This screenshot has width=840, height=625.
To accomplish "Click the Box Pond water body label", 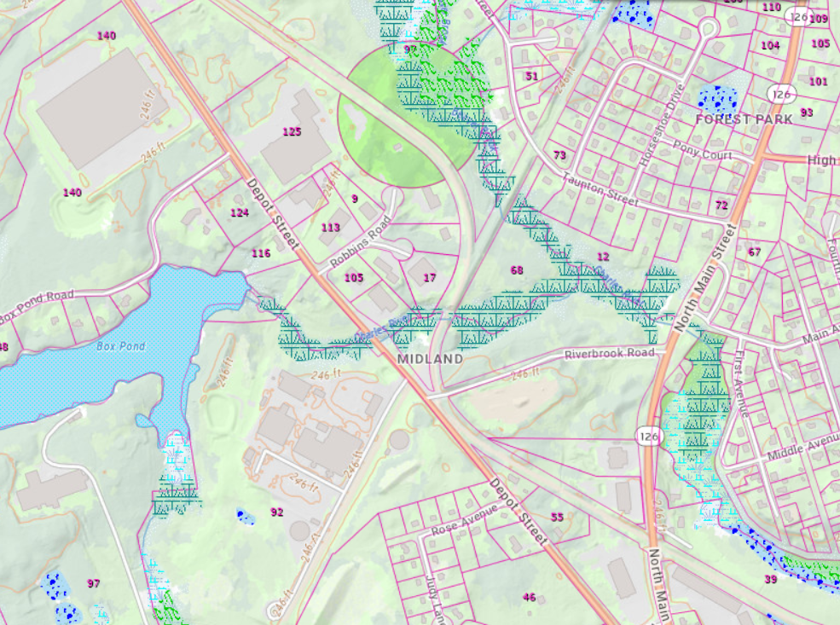I will [120, 346].
